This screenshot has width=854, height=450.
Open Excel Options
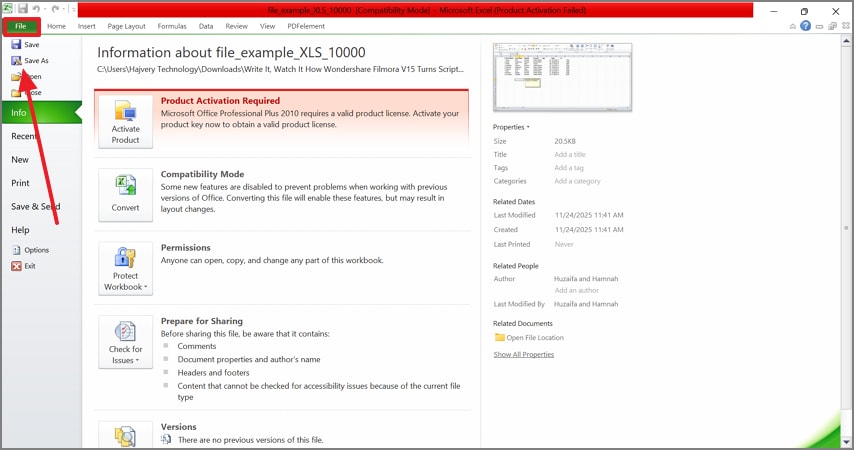click(30, 250)
